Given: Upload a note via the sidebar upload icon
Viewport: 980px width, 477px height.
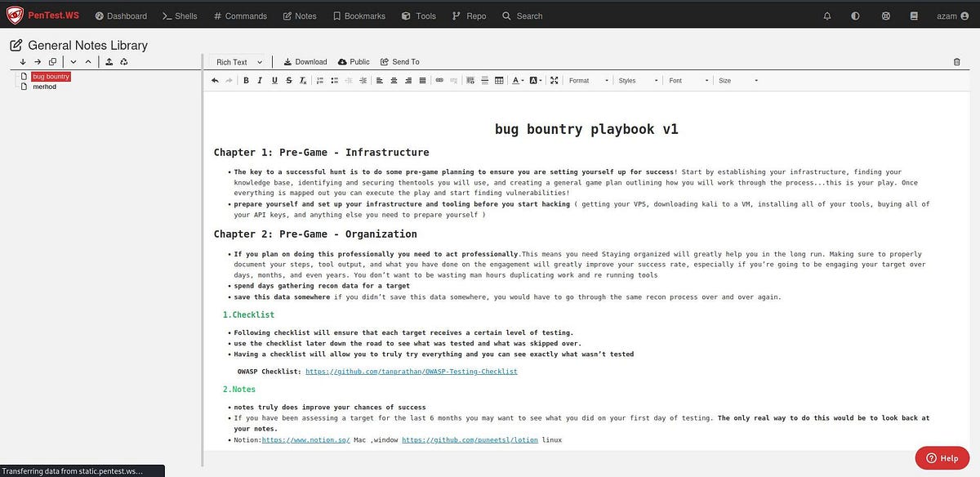Looking at the screenshot, I should coord(109,61).
